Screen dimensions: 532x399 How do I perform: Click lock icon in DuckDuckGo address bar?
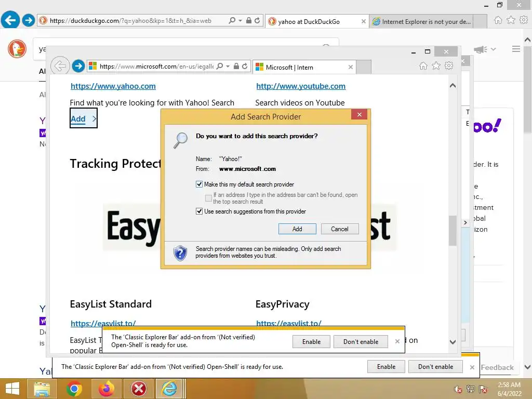pyautogui.click(x=249, y=20)
